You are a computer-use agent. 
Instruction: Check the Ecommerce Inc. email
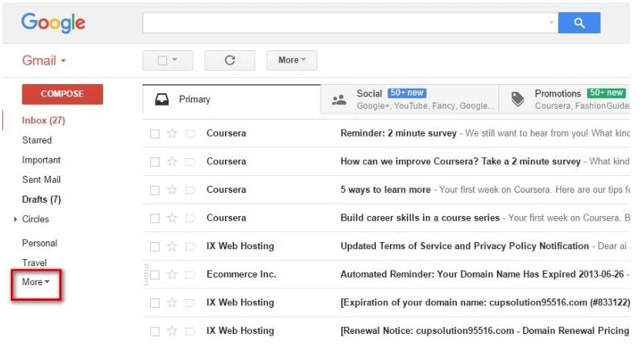(x=155, y=275)
